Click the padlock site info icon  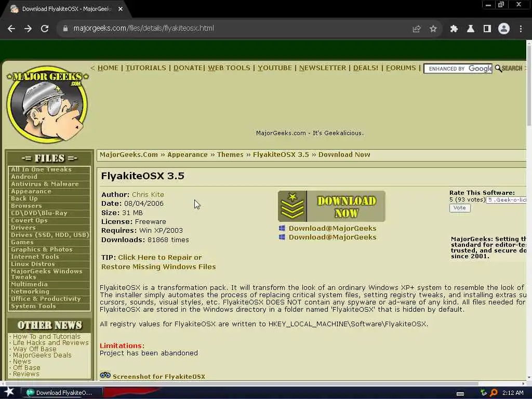[x=65, y=29]
